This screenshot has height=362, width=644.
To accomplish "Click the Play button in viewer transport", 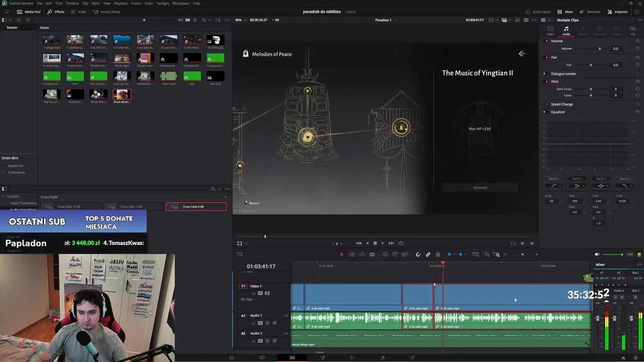I will [382, 243].
